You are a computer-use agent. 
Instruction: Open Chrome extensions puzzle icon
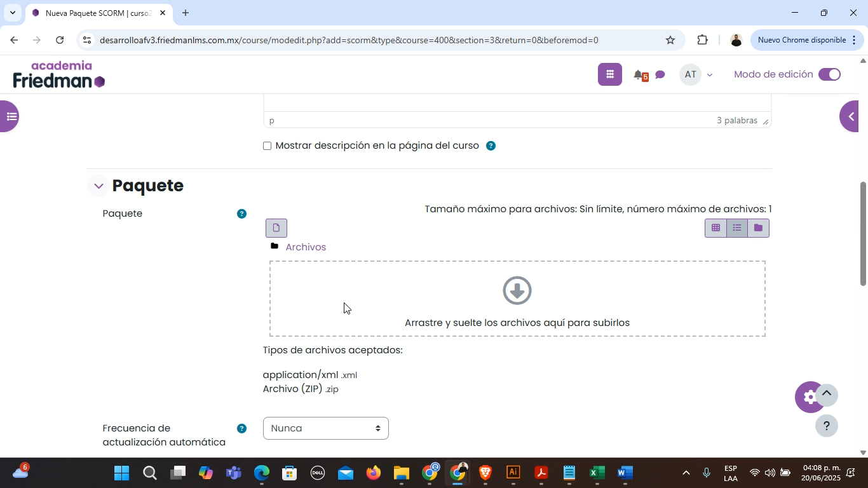coord(702,40)
